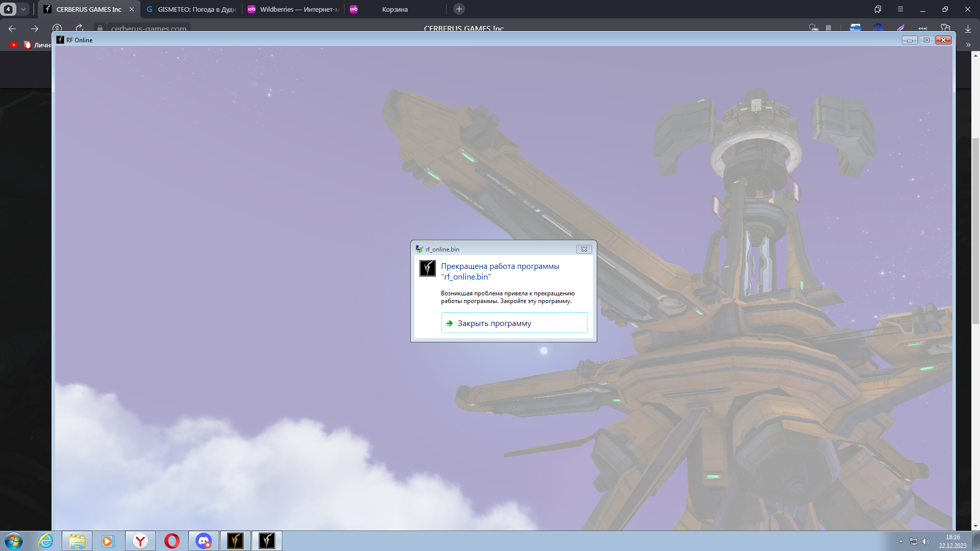Close the CERBERUS GAMES Inc tab
This screenshot has height=551, width=980.
pos(132,9)
